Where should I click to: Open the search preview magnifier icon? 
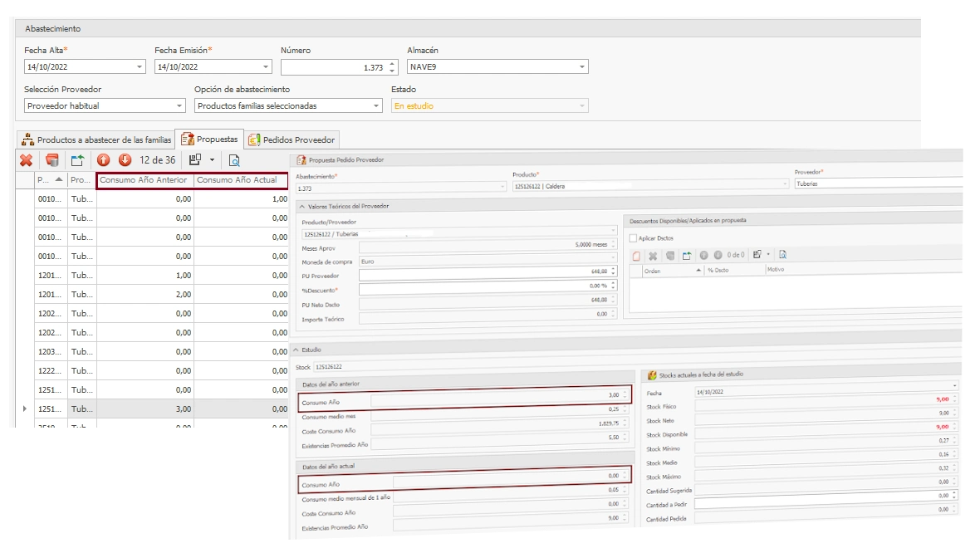[x=234, y=160]
